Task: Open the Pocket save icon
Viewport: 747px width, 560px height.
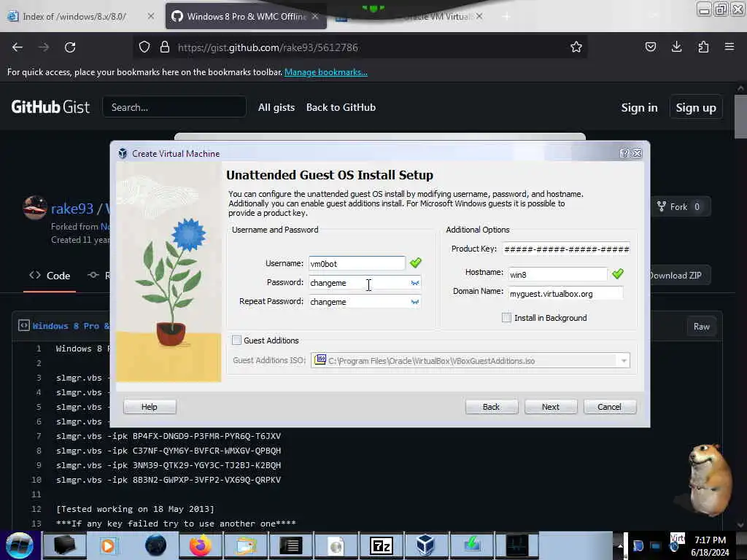Action: [x=650, y=47]
